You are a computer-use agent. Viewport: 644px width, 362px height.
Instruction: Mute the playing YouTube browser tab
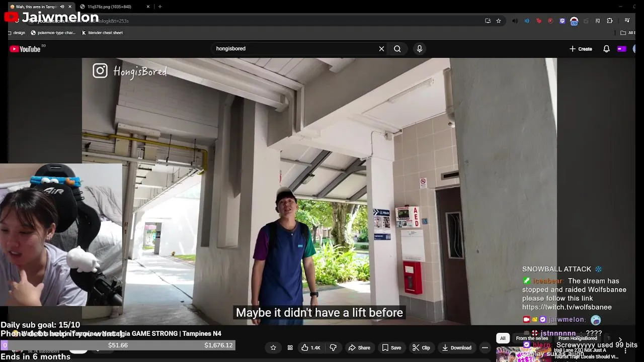[x=62, y=7]
